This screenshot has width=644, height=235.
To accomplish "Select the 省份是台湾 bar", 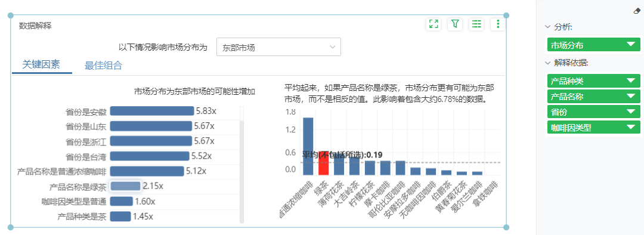I will tap(150, 156).
